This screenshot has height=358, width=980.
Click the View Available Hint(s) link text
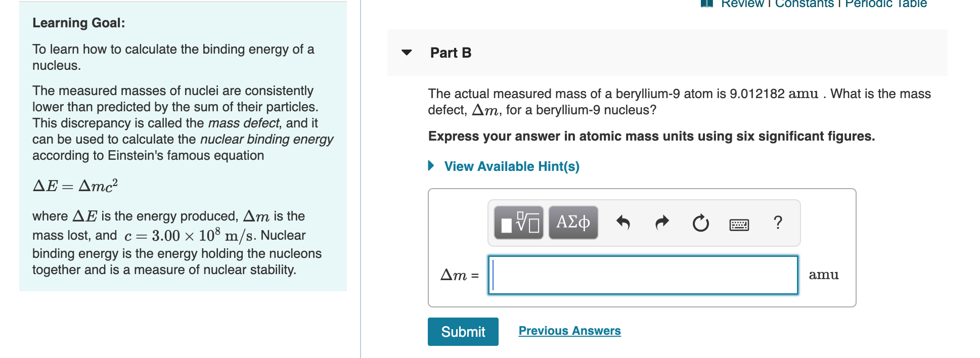coord(511,166)
